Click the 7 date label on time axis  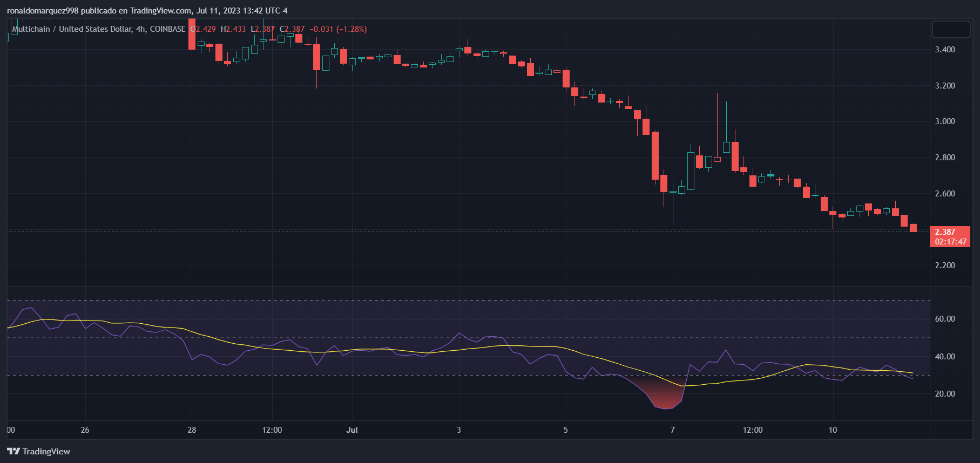(x=673, y=430)
